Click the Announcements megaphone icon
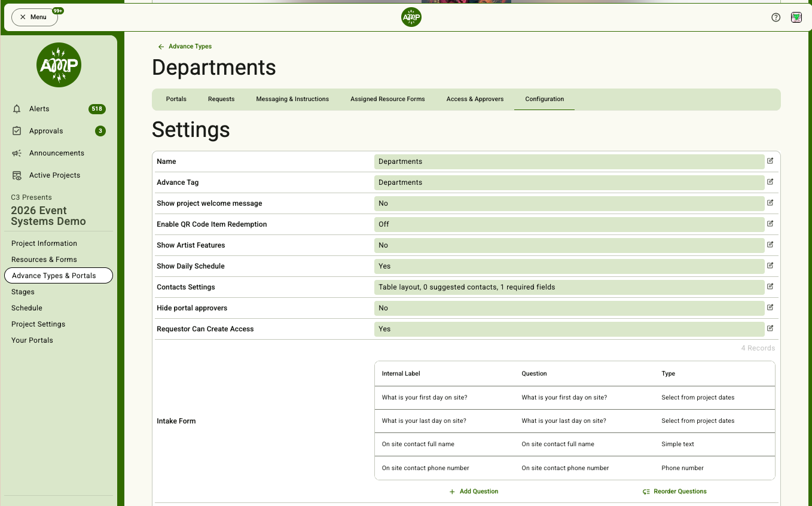This screenshot has width=812, height=506. [17, 153]
